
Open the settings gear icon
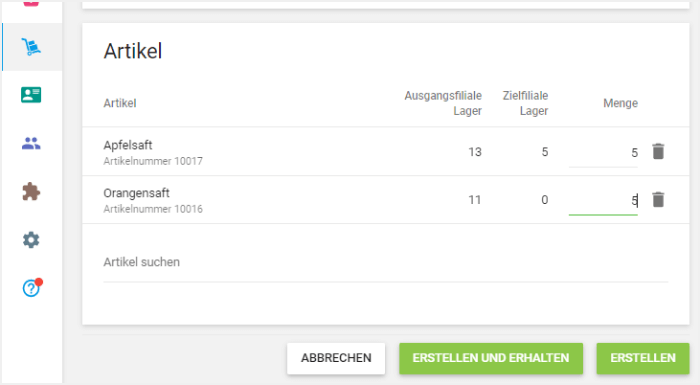[31, 240]
